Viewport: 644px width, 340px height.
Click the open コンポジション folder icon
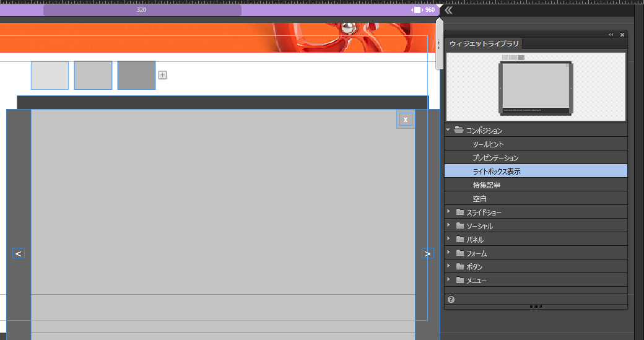pyautogui.click(x=459, y=130)
